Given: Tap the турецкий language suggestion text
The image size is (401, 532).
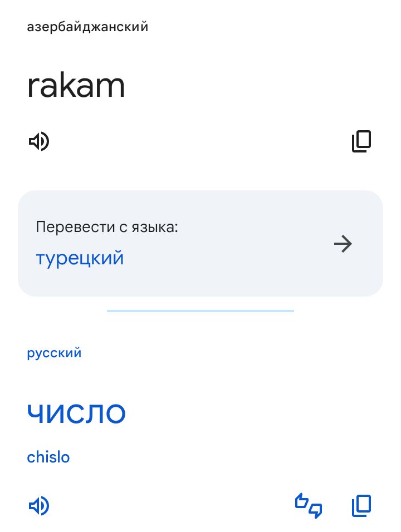Looking at the screenshot, I should click(80, 258).
